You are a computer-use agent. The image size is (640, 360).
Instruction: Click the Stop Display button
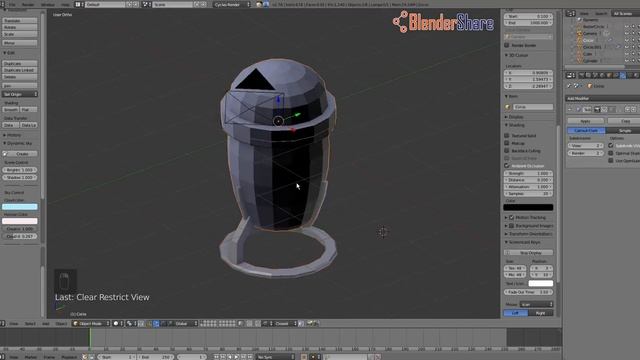pos(529,253)
